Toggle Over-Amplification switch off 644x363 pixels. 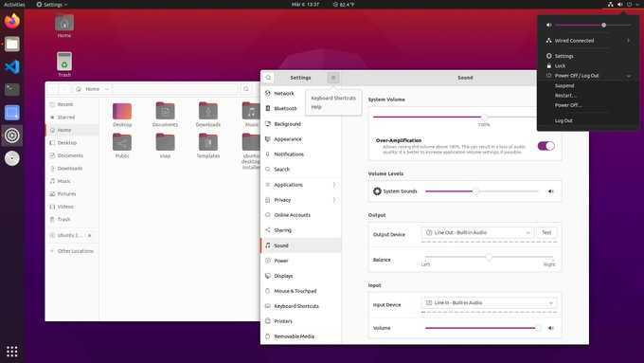(546, 146)
